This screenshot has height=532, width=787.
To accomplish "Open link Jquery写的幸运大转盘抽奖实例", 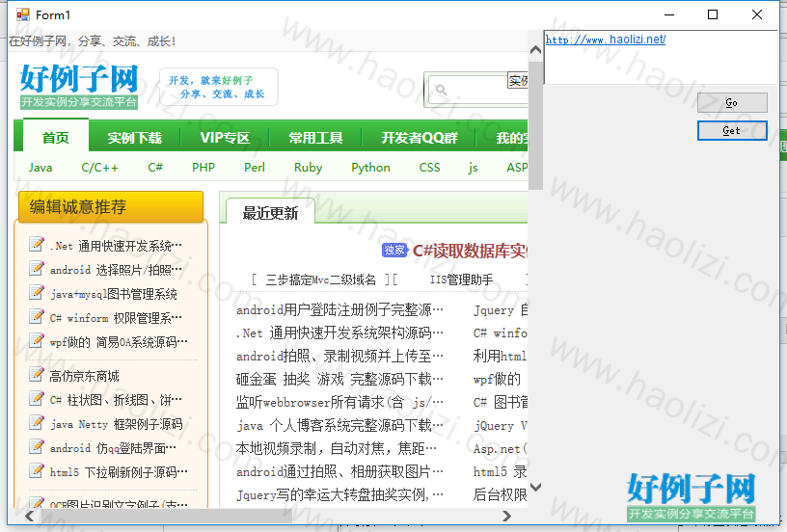I will 339,495.
